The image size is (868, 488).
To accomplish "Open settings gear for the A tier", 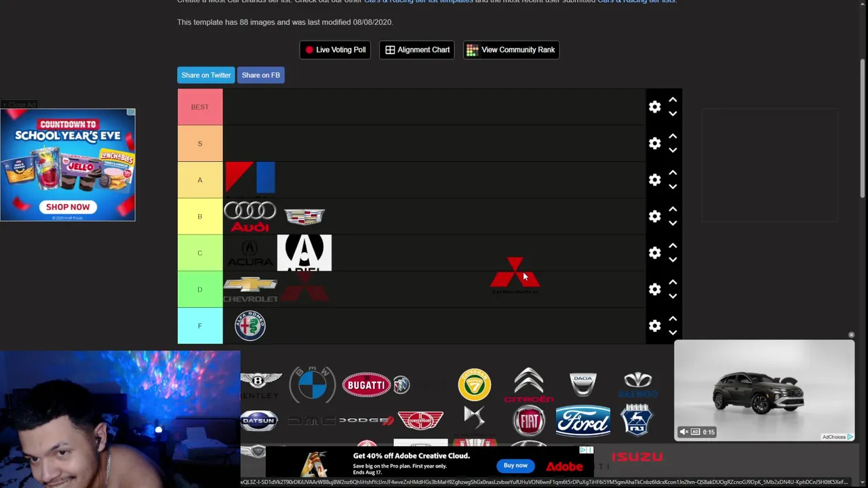I will click(654, 180).
